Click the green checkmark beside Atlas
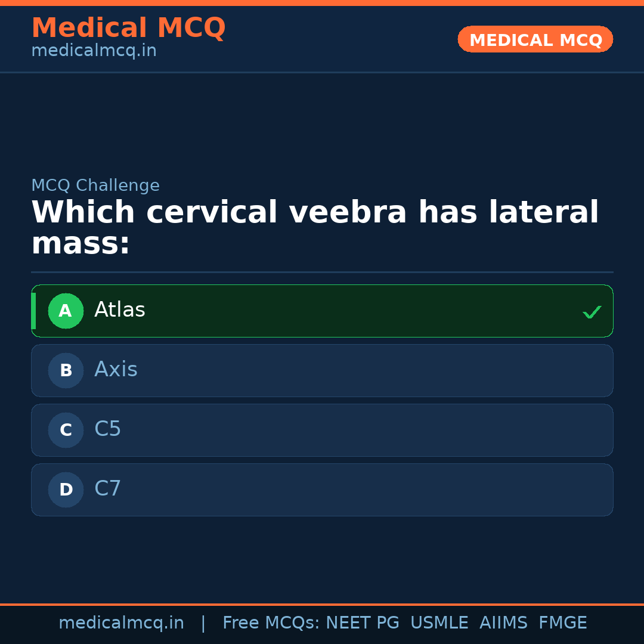Viewport: 644px width, 644px height. coord(592,312)
